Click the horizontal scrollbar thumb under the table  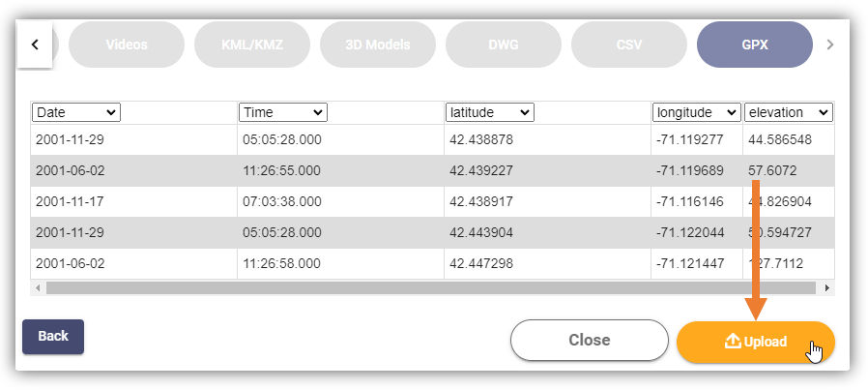tap(431, 288)
